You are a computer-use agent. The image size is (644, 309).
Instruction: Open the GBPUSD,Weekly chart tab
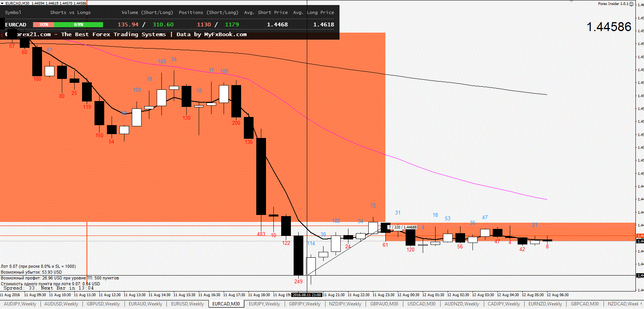pos(103,304)
